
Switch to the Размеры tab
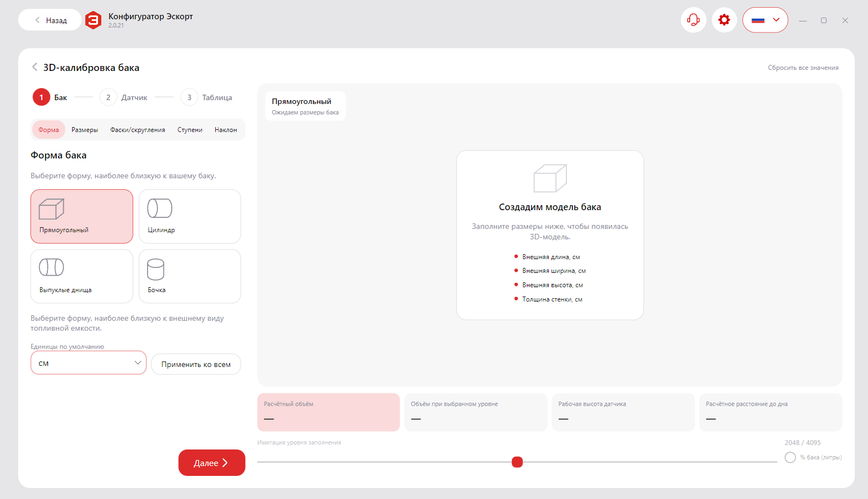(x=85, y=130)
